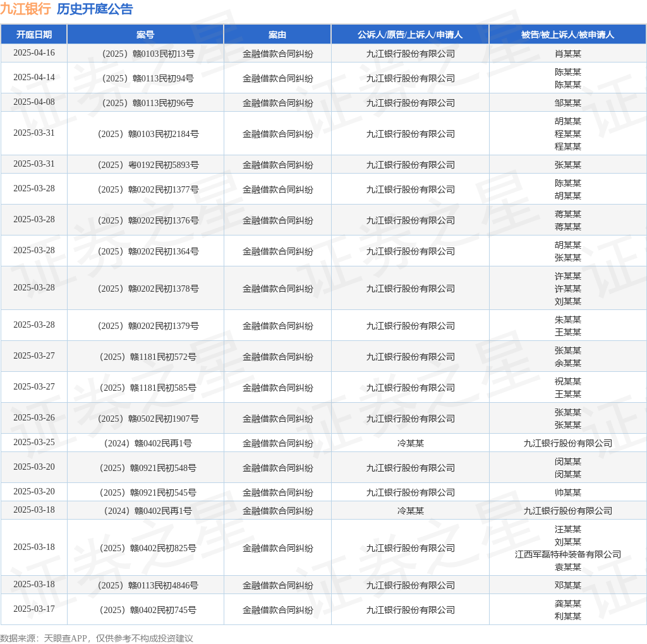The height and width of the screenshot is (644, 647).
Task: Click date 2025-03-17
Action: [34, 609]
